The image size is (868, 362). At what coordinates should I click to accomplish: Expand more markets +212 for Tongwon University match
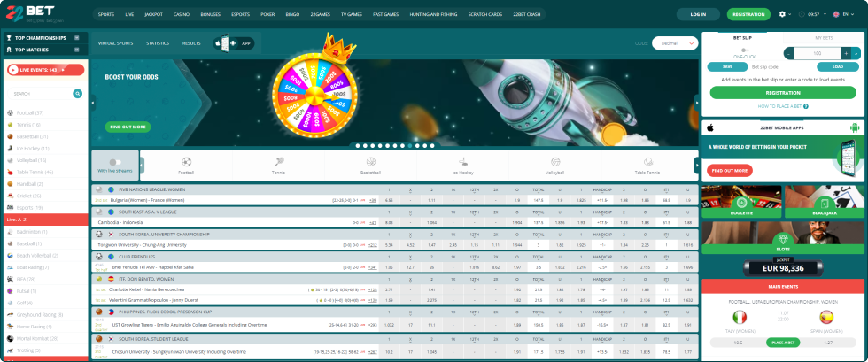click(373, 244)
